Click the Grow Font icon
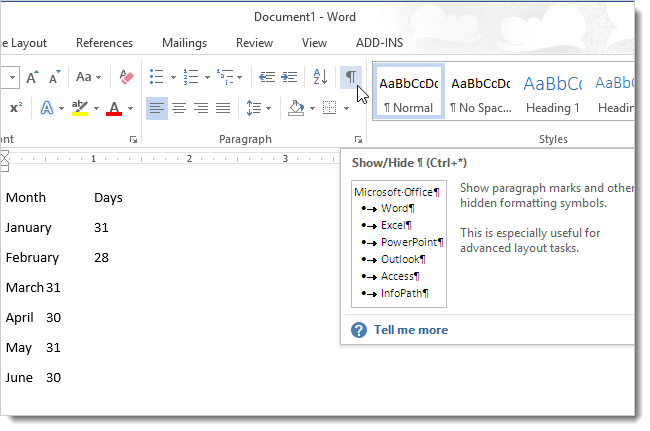The width and height of the screenshot is (650, 431). tap(32, 77)
